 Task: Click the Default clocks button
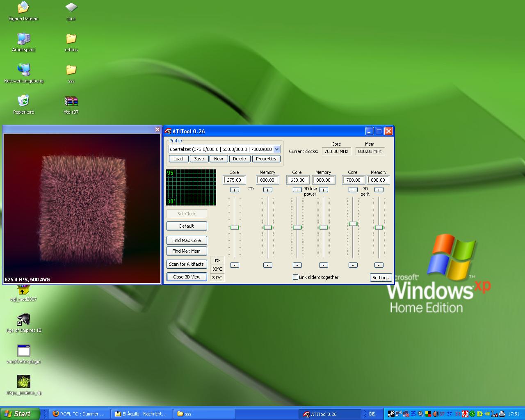pyautogui.click(x=187, y=226)
